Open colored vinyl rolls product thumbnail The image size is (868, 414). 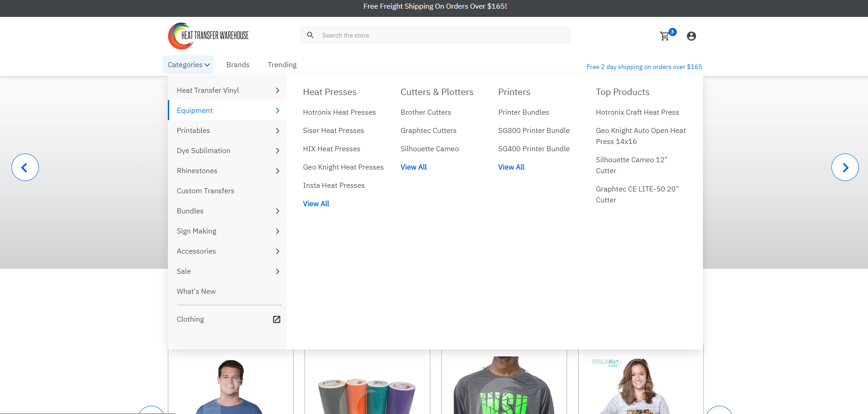[367, 382]
